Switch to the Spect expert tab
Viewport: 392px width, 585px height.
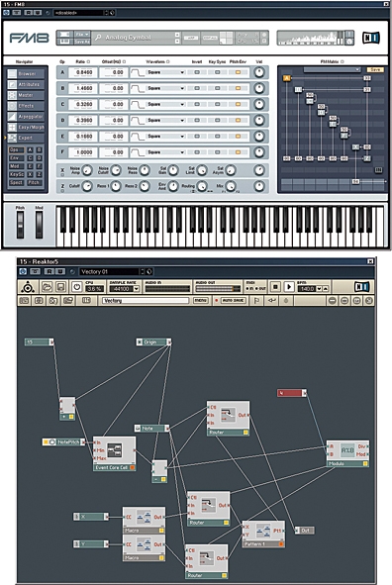pos(16,183)
